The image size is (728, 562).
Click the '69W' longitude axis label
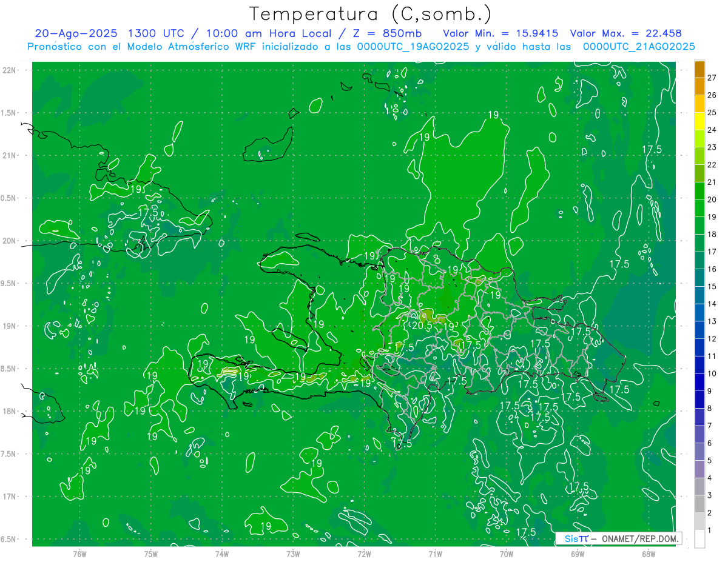[577, 554]
